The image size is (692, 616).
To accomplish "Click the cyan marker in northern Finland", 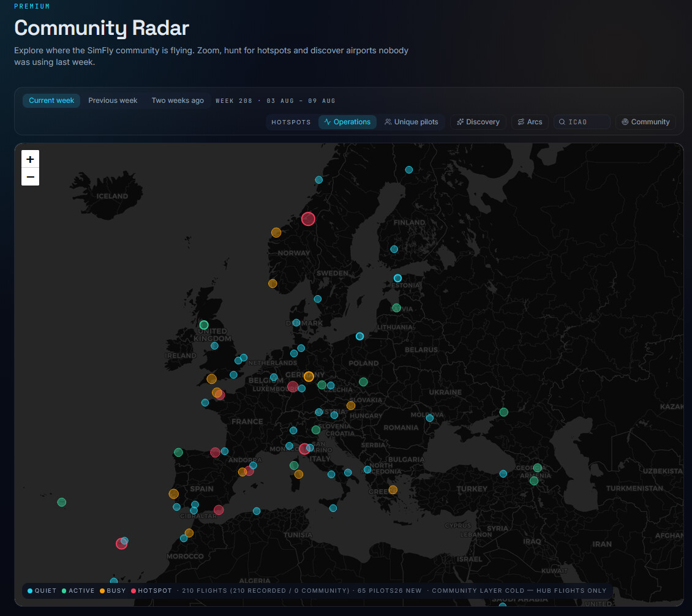I will [x=409, y=170].
